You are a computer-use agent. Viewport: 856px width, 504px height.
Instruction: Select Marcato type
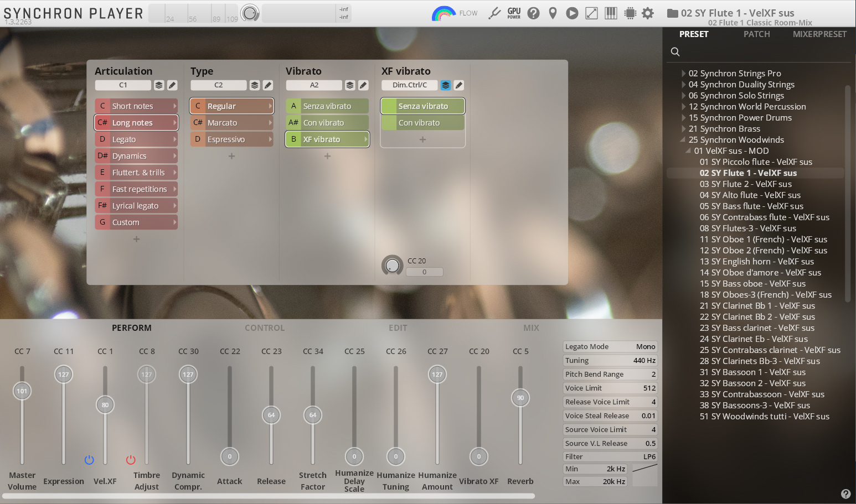coord(232,123)
